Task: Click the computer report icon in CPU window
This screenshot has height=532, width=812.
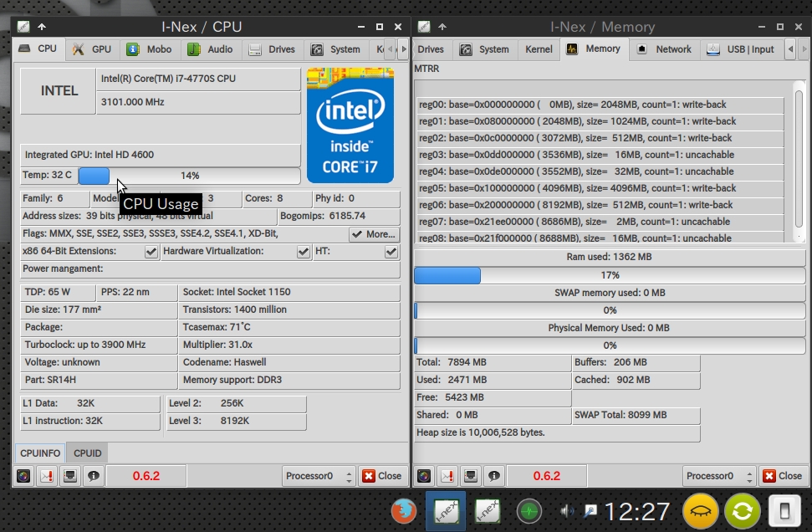Action: click(x=70, y=476)
